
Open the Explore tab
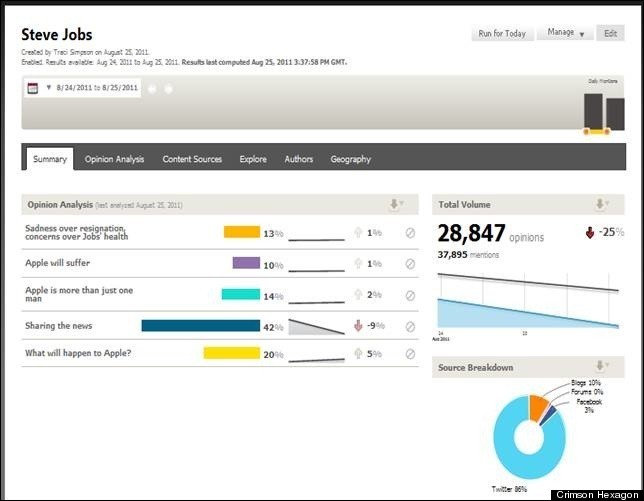(253, 159)
